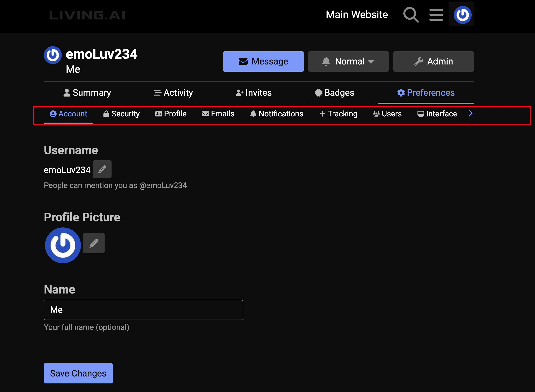Screen dimensions: 535x392
Task: Click the large profile picture image
Action: 63,245
